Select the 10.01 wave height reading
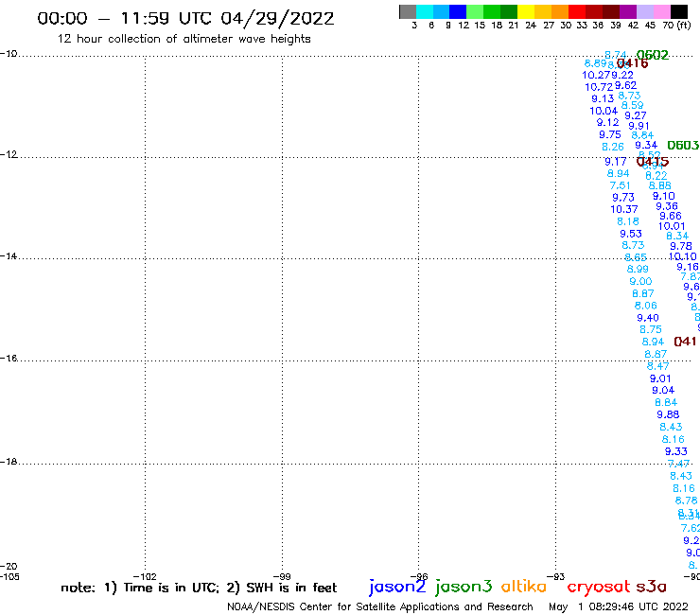 point(672,226)
